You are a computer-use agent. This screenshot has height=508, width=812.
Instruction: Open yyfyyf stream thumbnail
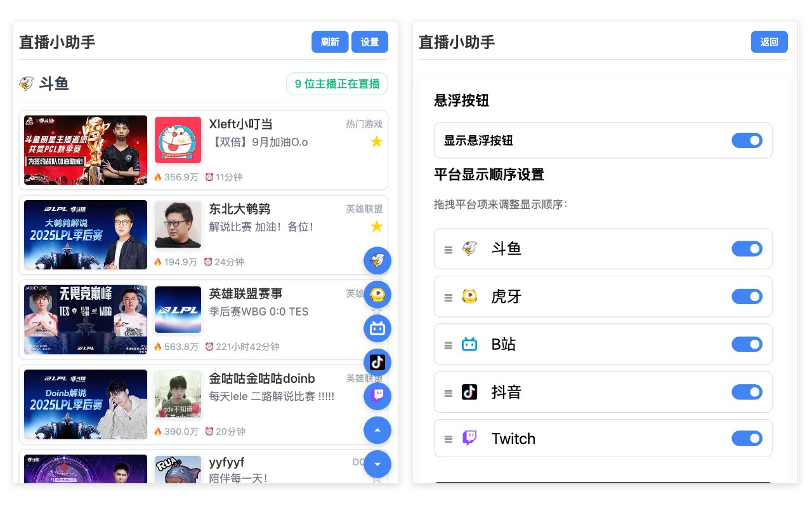pyautogui.click(x=86, y=469)
